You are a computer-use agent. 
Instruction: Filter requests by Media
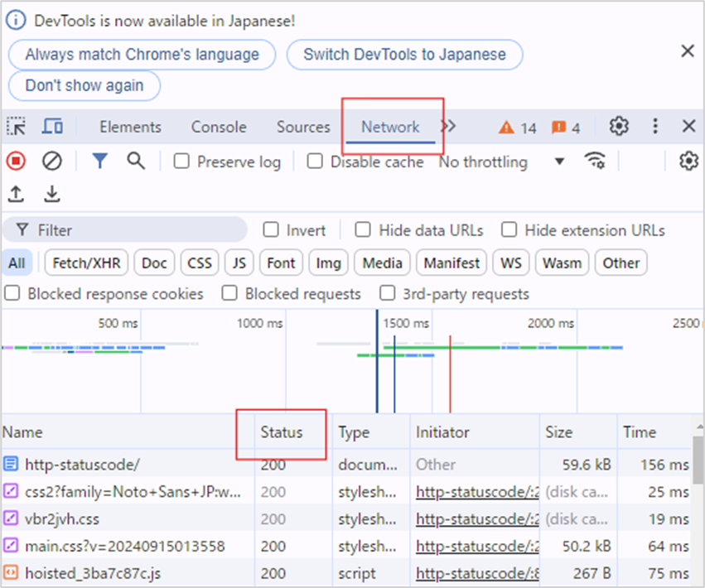(382, 263)
